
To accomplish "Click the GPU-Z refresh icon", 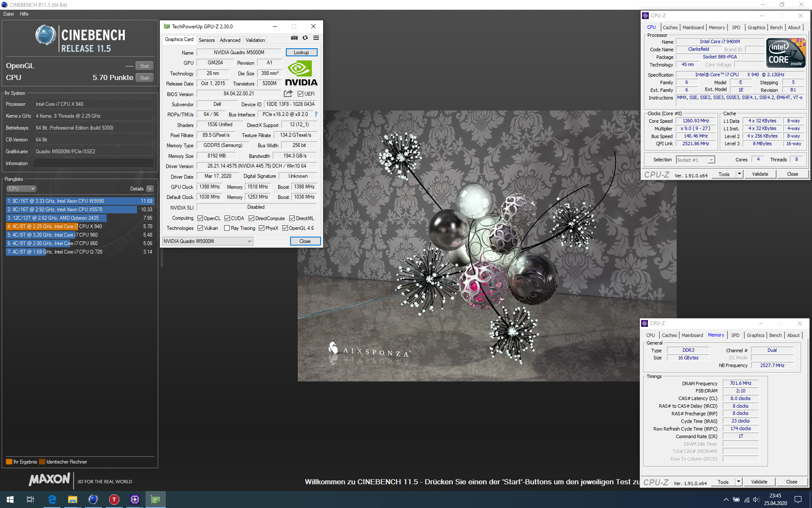I will [305, 38].
